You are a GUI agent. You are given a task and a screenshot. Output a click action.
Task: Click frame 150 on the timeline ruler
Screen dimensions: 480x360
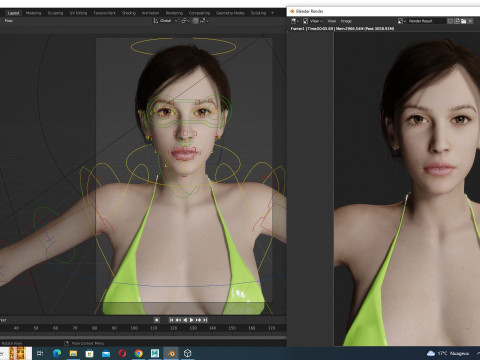[x=232, y=328]
